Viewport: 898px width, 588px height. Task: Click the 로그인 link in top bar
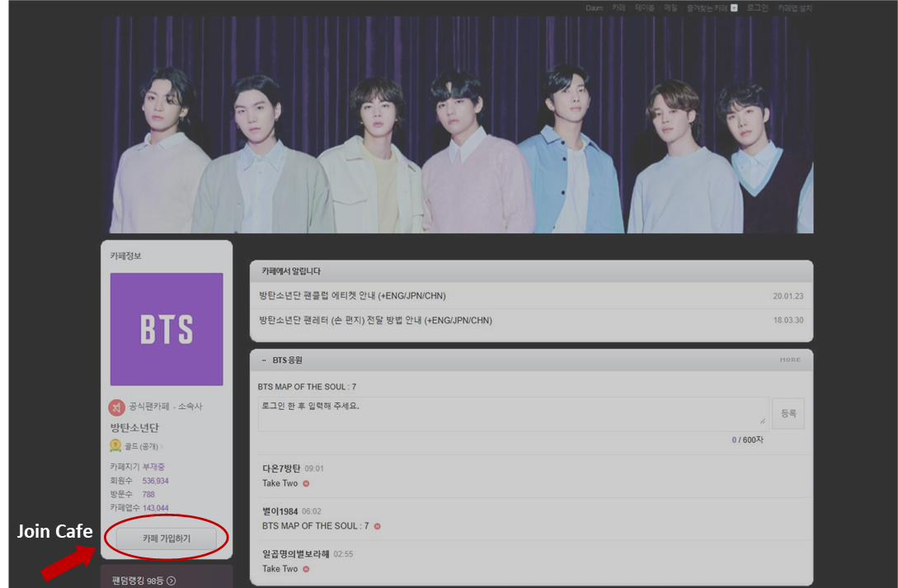click(x=757, y=8)
